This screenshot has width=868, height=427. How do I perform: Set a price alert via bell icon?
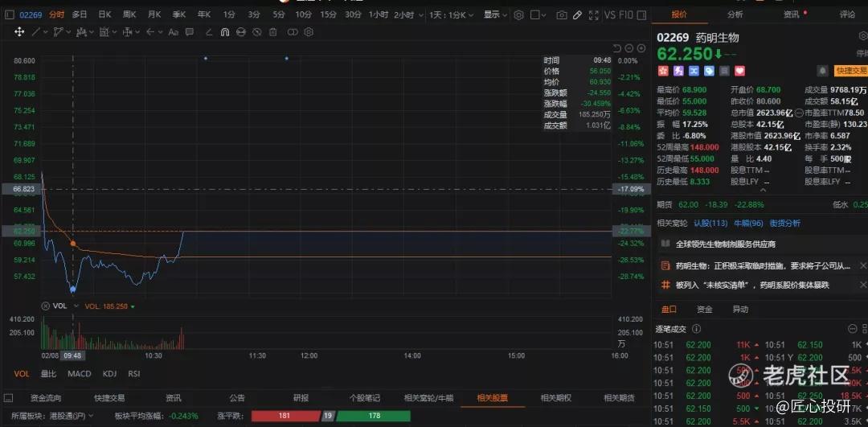click(823, 71)
